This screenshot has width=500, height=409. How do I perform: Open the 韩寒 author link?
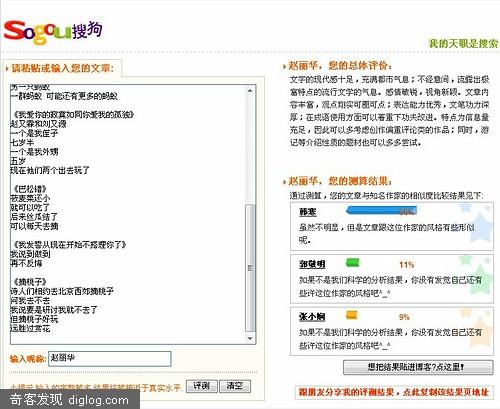[308, 212]
